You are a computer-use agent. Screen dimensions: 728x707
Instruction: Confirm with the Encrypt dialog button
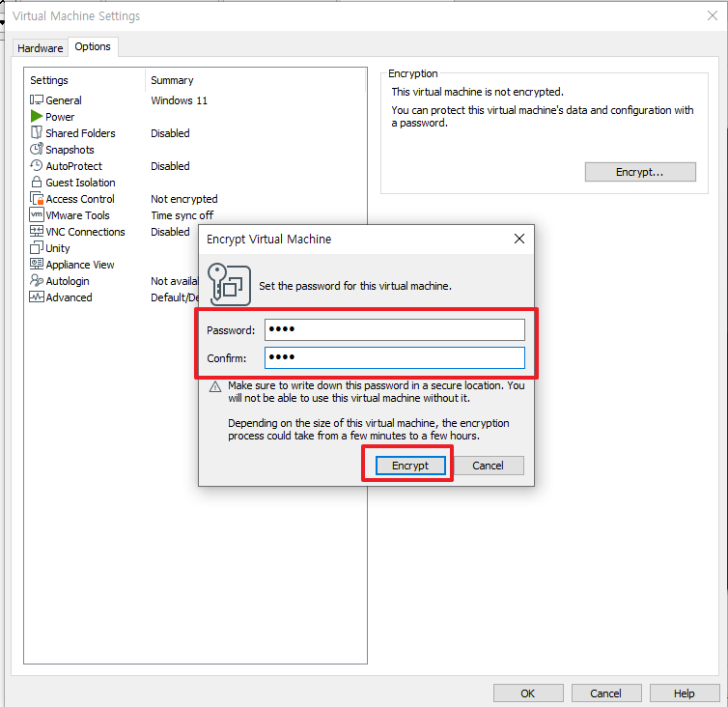point(410,466)
